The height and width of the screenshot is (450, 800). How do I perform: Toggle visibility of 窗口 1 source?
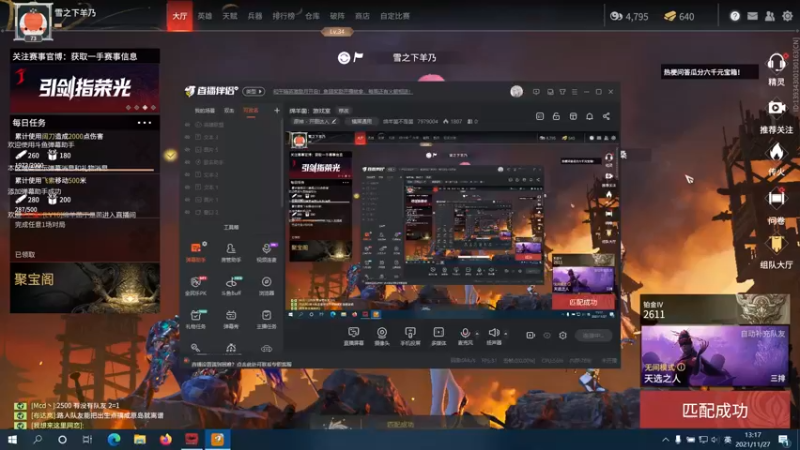tap(188, 212)
